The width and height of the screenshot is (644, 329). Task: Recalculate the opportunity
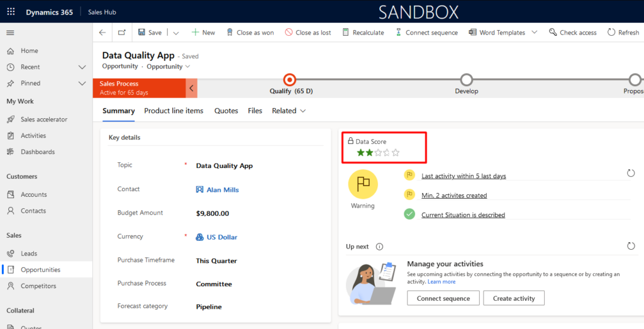point(363,33)
